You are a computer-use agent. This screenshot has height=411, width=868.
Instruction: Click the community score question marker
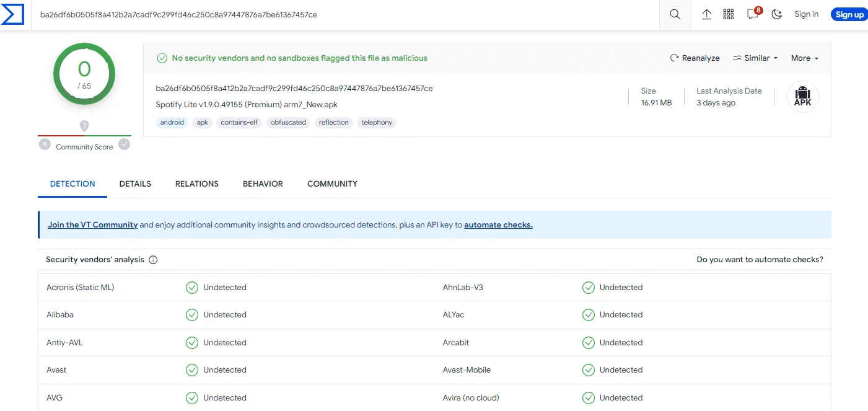pyautogui.click(x=84, y=126)
